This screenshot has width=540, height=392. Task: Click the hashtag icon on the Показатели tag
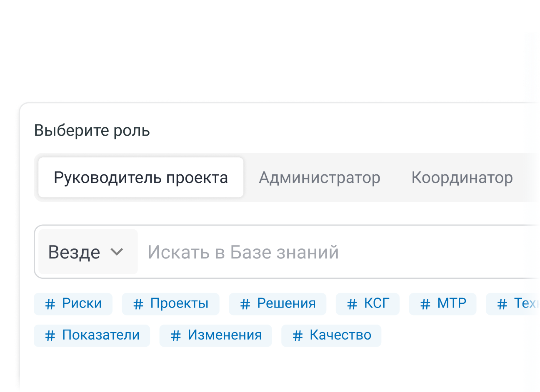pos(50,335)
